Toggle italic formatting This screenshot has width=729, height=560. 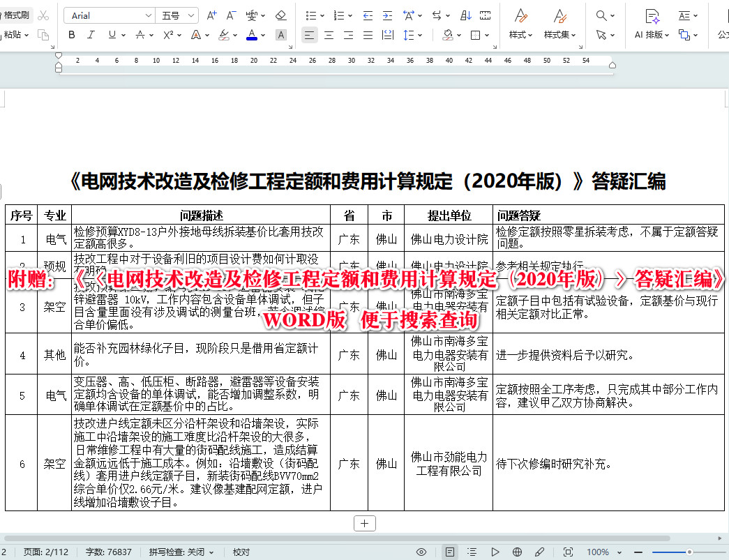(x=91, y=33)
